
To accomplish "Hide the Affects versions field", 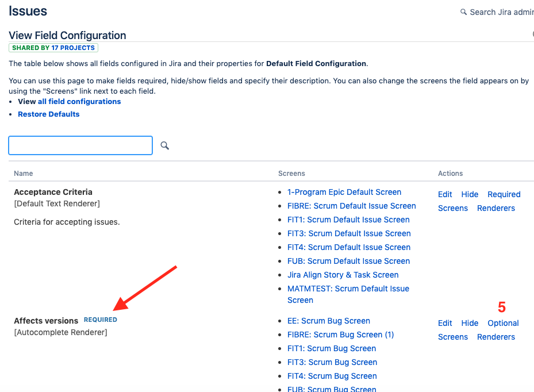I will coord(470,323).
